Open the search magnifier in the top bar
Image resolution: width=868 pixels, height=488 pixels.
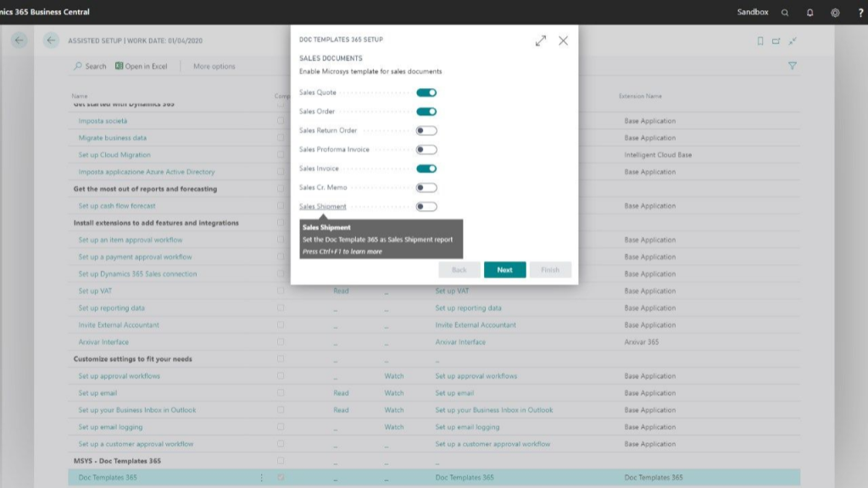785,13
